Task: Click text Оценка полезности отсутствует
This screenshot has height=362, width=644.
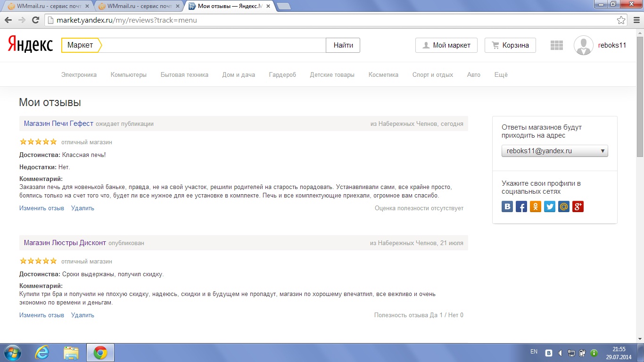Action: click(x=419, y=208)
